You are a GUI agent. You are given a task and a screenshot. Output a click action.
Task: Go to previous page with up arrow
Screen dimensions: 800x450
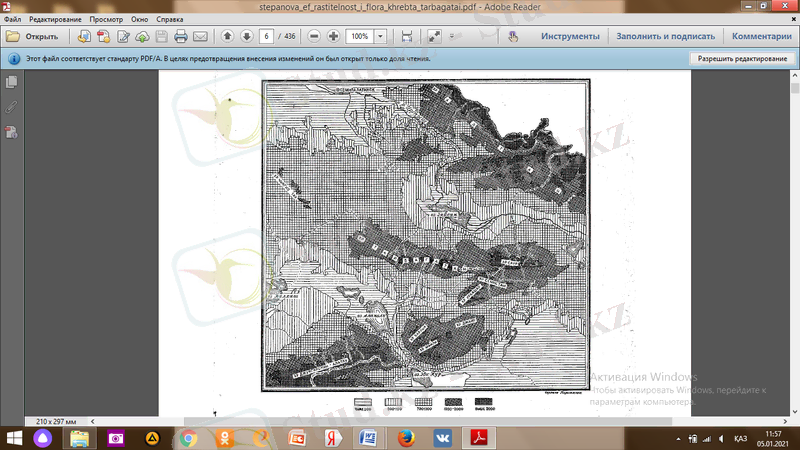point(227,37)
